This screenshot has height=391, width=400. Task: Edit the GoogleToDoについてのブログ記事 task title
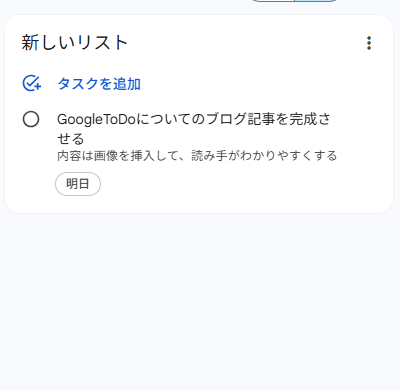pyautogui.click(x=194, y=129)
